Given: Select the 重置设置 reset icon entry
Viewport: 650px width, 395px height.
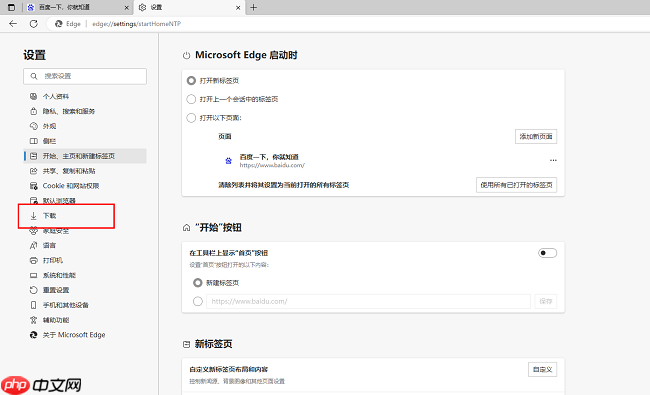Looking at the screenshot, I should 34,291.
